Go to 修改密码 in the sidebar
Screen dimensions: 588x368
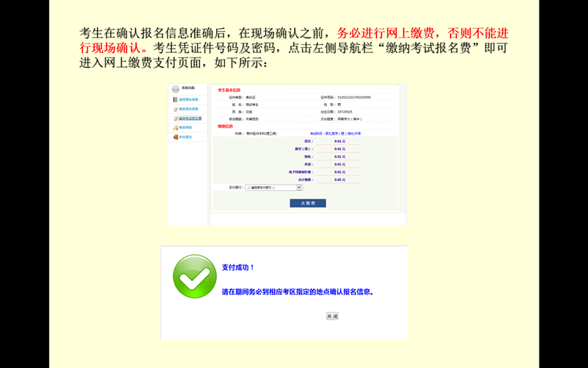(185, 127)
